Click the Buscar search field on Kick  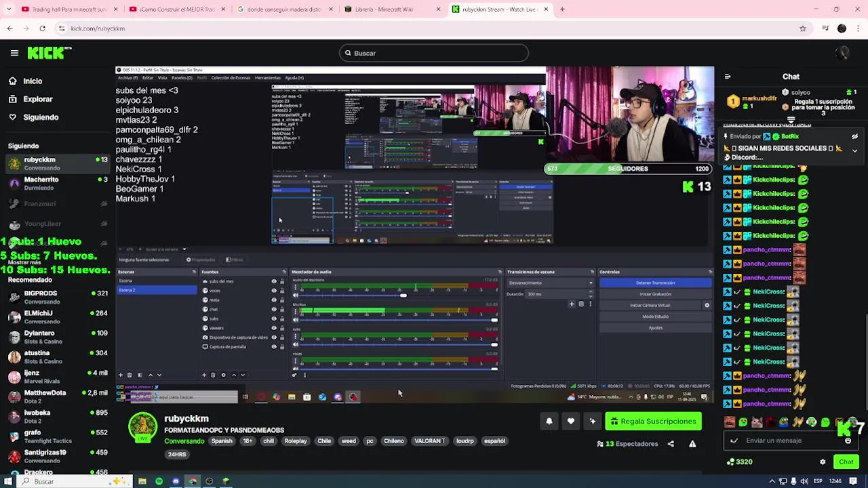pos(434,53)
